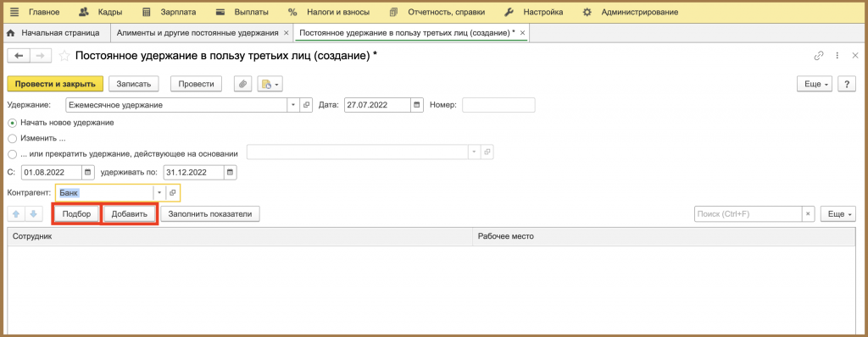
Task: Close the Алименты и другие постоянные удержания tab
Action: click(x=286, y=33)
